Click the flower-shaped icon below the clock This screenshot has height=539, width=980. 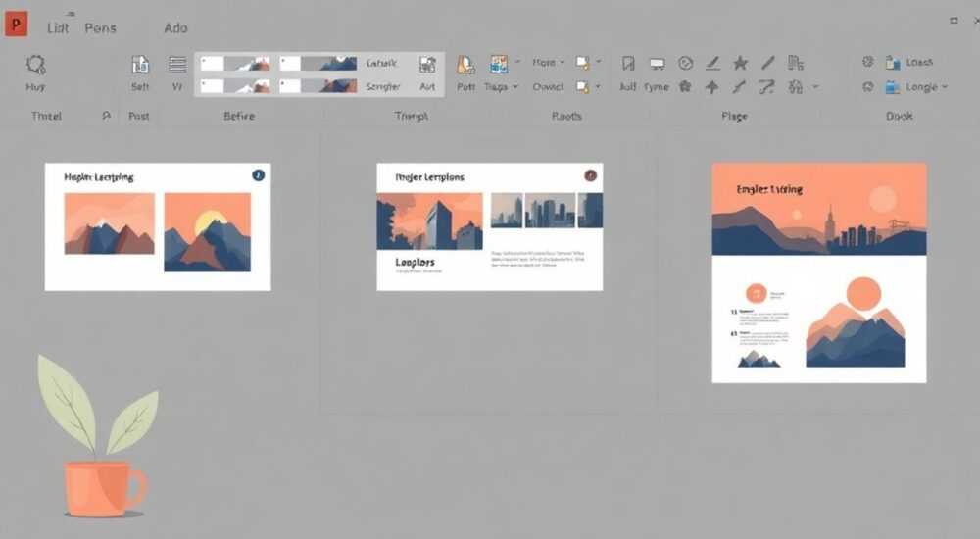click(686, 87)
